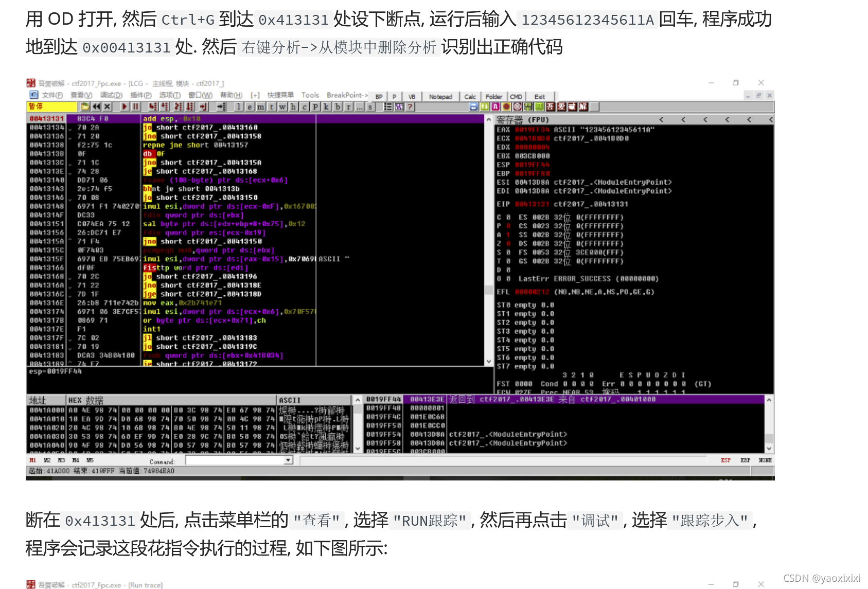Open the Memory Map with the 'm' icon
This screenshot has height=589, width=868.
pos(260,106)
